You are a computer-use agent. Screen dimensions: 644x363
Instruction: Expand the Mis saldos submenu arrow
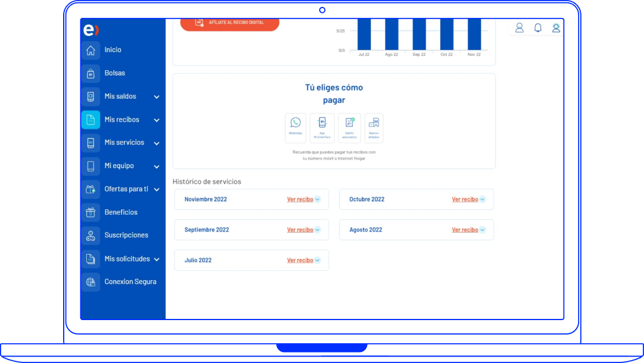(x=156, y=97)
